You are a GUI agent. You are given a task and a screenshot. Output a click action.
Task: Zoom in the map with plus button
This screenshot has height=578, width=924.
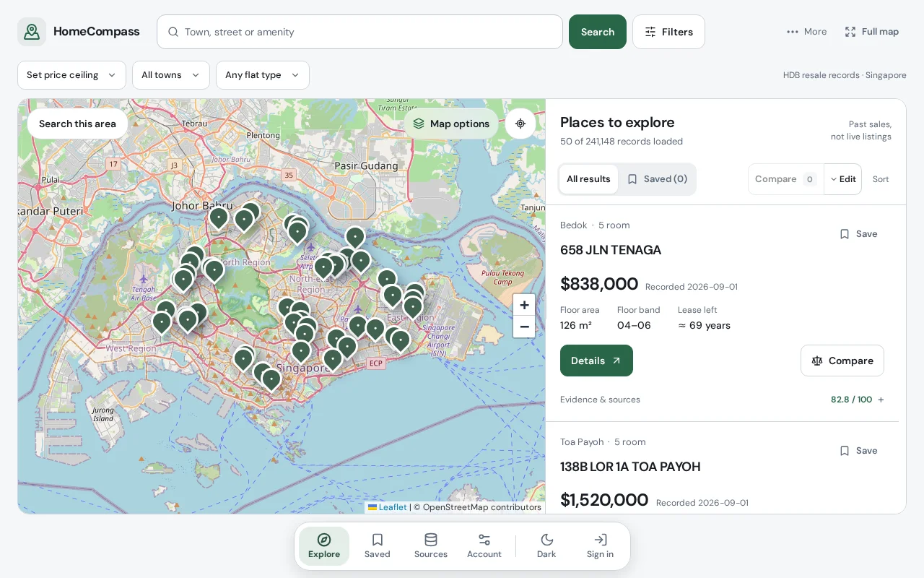coord(524,305)
